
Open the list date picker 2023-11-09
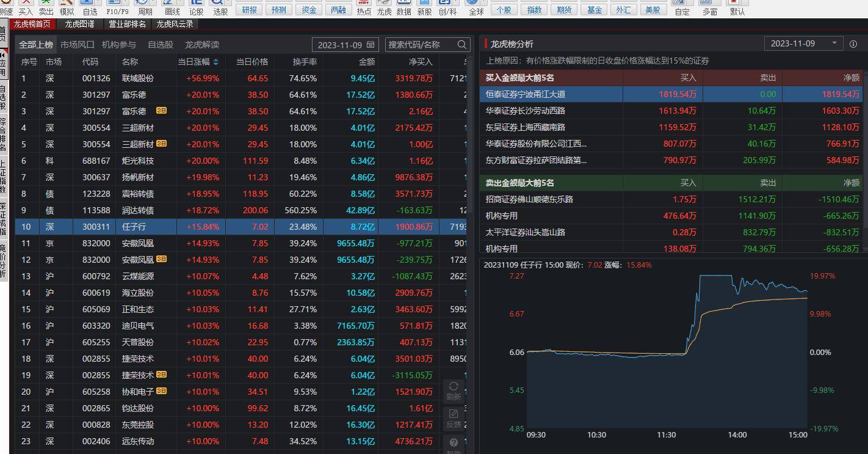(345, 45)
